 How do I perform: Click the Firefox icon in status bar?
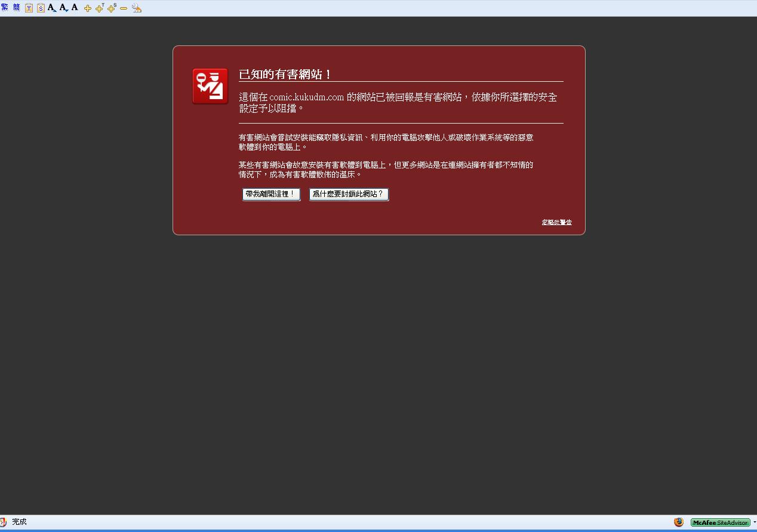[679, 522]
